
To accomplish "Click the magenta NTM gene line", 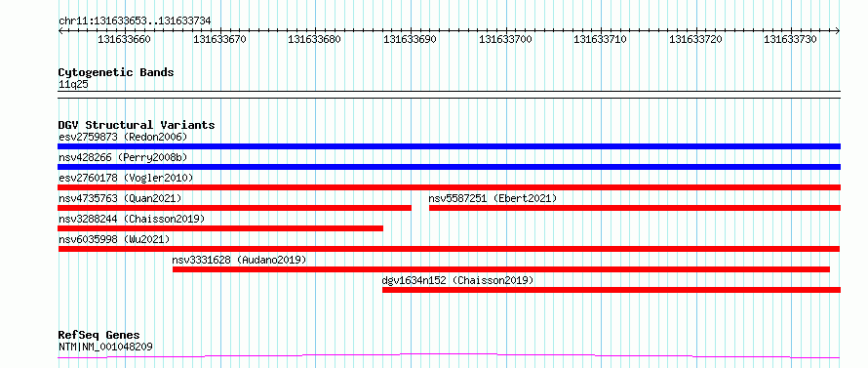I will click(x=449, y=356).
